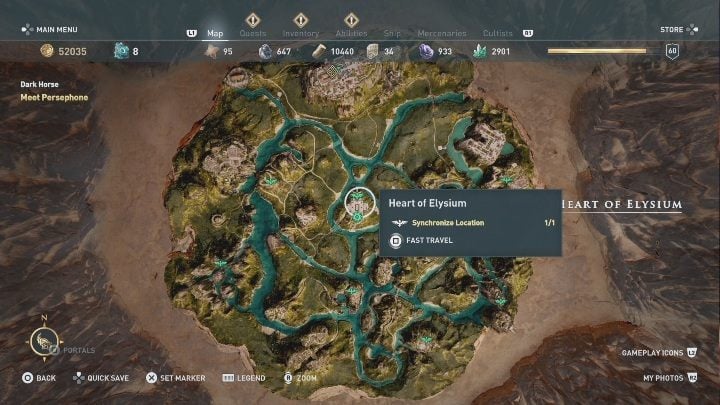Open the Abilities tab
Screen dimensions: 720x405
351,33
